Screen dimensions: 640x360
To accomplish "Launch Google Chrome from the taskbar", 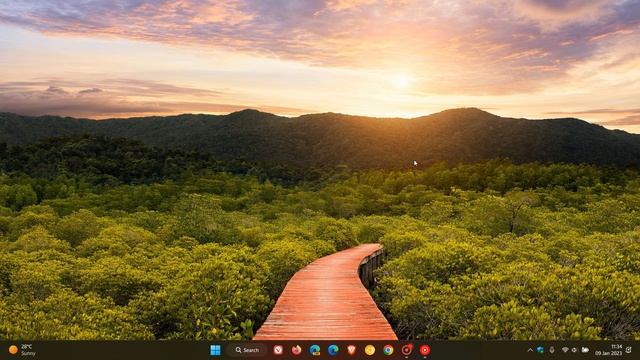I will pos(388,350).
